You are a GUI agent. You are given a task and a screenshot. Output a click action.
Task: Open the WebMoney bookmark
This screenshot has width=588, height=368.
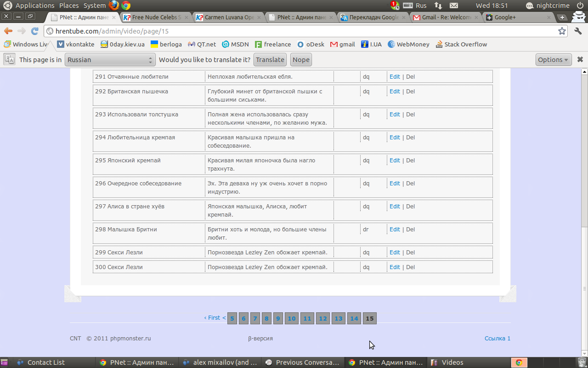(x=408, y=44)
